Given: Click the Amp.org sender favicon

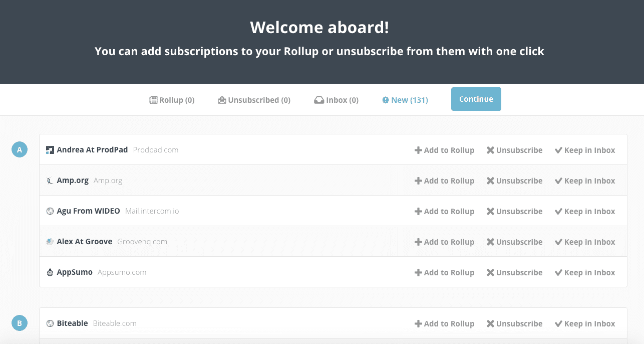Looking at the screenshot, I should 50,181.
